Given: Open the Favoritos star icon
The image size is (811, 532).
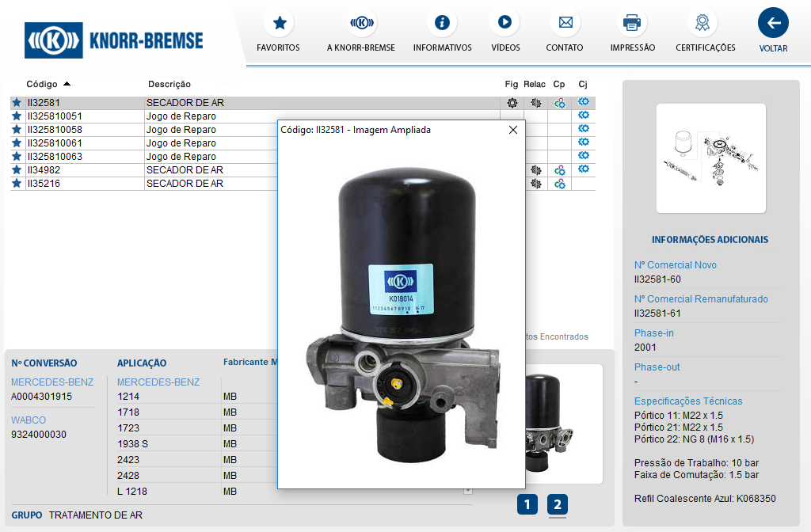Looking at the screenshot, I should point(279,23).
